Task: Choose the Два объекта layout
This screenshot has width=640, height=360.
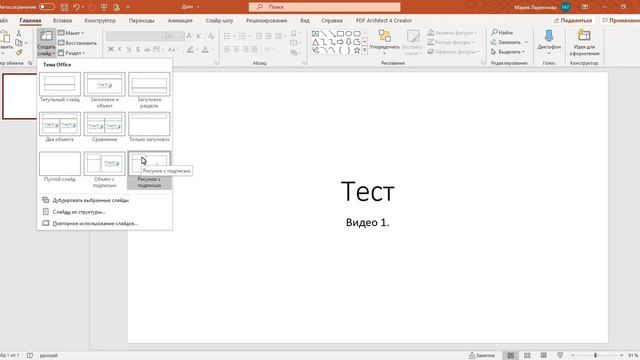Action: coord(60,127)
